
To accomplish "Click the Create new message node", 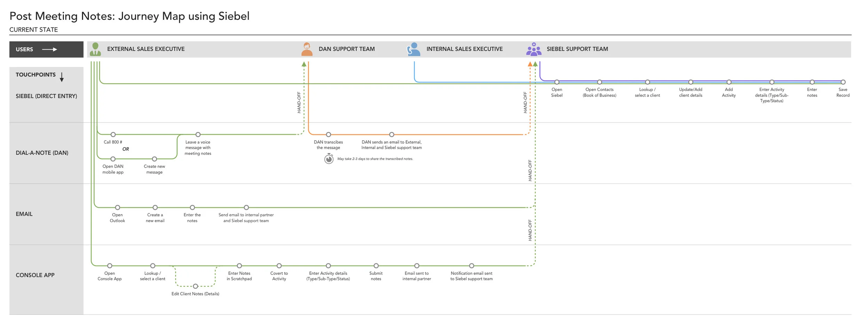I will coord(155,159).
